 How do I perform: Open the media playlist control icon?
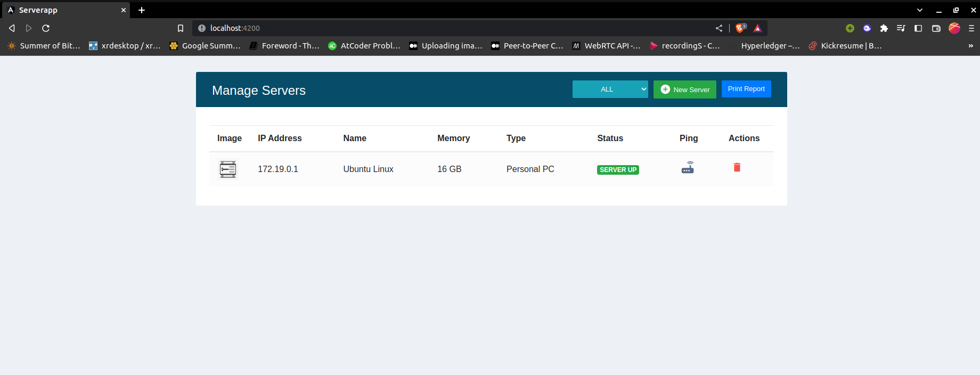pyautogui.click(x=901, y=28)
